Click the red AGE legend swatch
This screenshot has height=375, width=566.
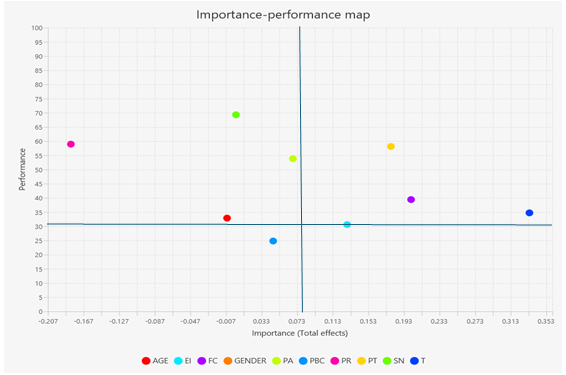click(146, 361)
